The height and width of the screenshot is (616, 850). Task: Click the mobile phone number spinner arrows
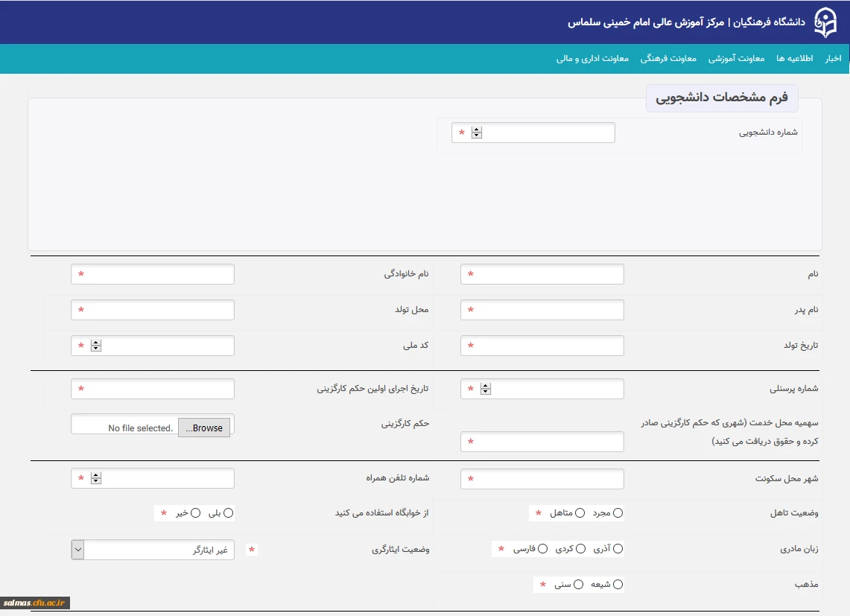click(96, 478)
